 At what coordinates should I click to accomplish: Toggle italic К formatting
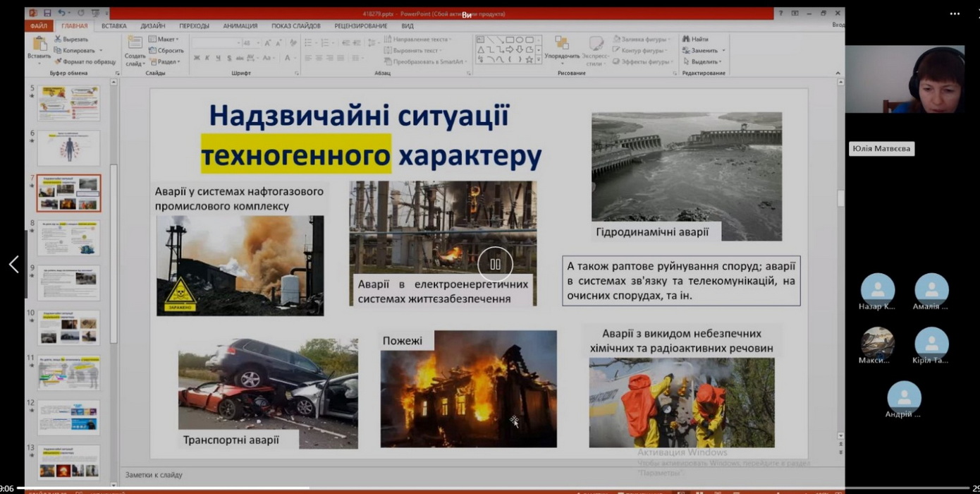click(207, 58)
